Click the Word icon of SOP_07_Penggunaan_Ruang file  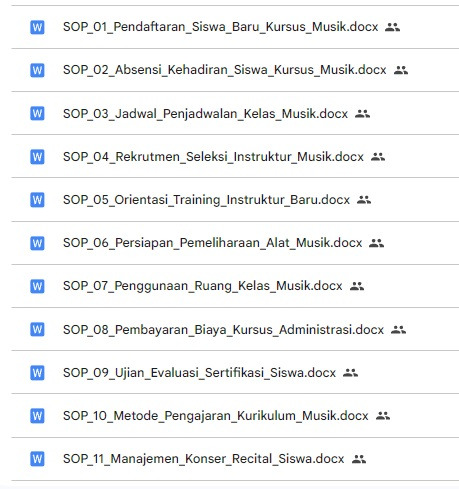37,286
